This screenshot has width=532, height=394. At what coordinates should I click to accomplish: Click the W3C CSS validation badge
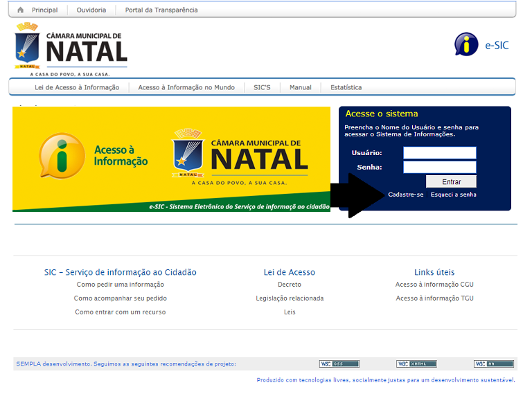pyautogui.click(x=339, y=364)
